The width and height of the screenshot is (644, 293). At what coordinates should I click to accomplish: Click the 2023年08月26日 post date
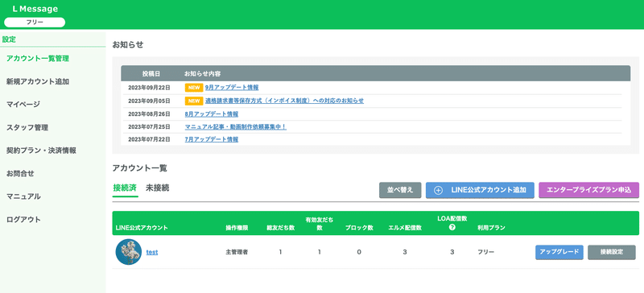coord(149,113)
